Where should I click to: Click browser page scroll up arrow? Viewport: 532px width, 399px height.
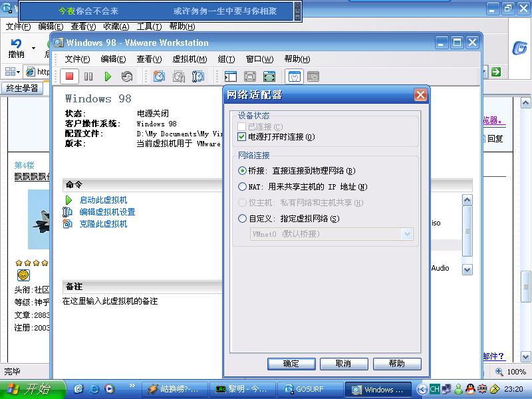click(x=525, y=102)
